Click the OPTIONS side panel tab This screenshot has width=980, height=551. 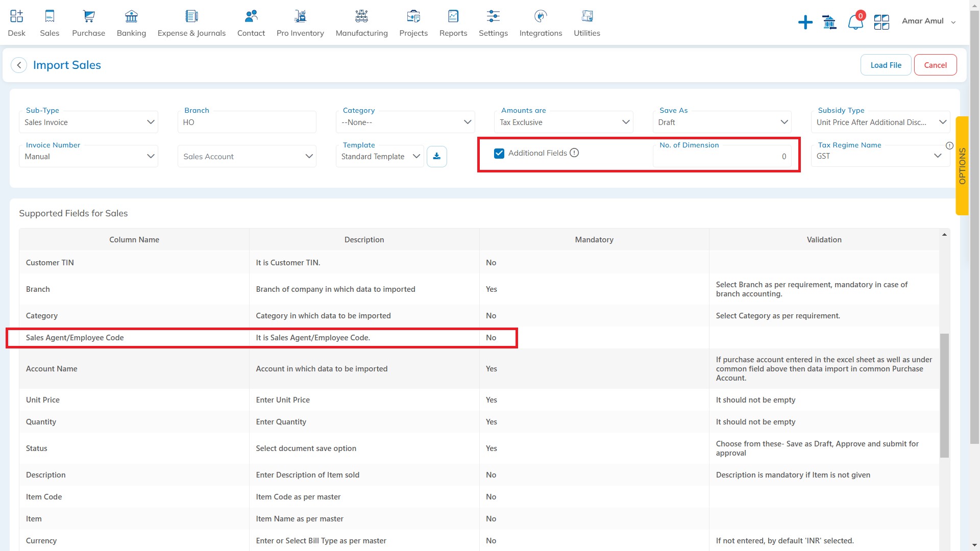[x=964, y=167]
